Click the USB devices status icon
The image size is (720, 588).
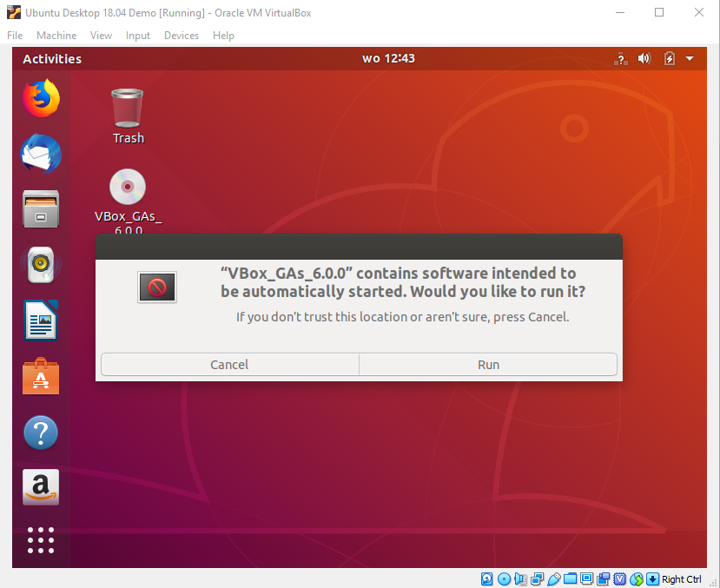point(554,579)
